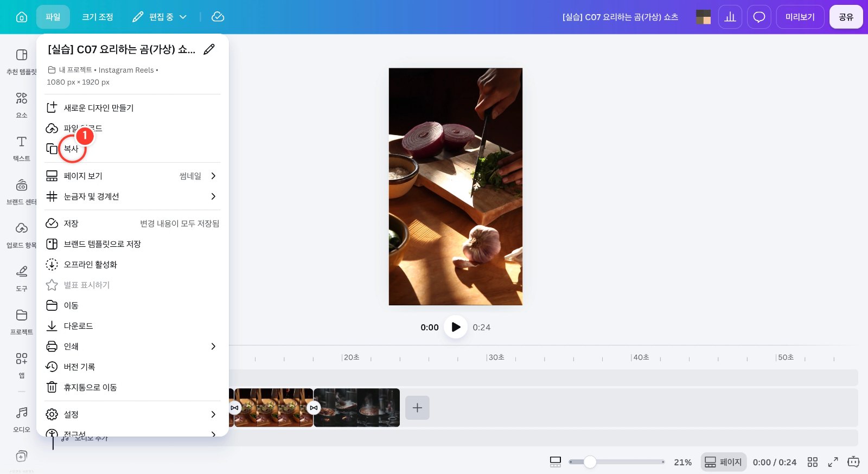Select 다운로드 from the file menu
This screenshot has height=474, width=868.
(x=133, y=326)
